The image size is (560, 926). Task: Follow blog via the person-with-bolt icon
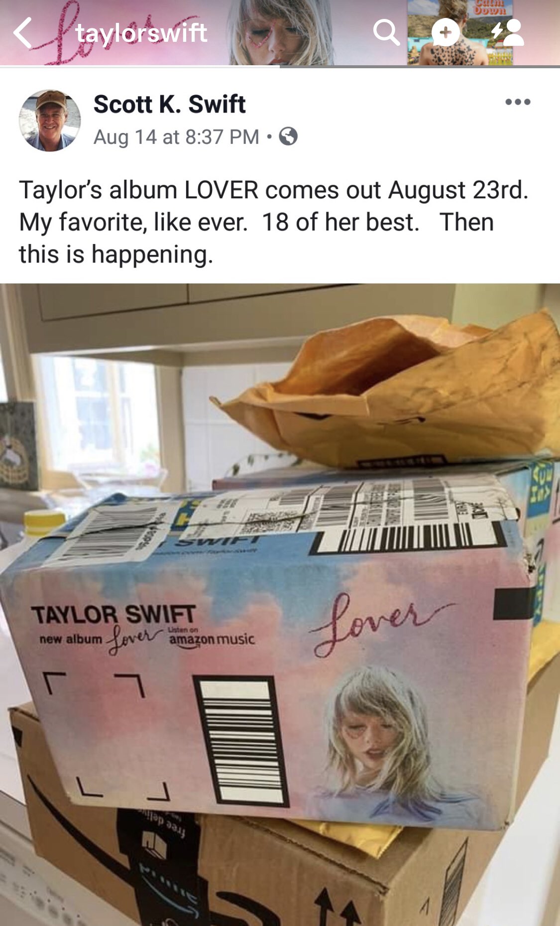507,32
